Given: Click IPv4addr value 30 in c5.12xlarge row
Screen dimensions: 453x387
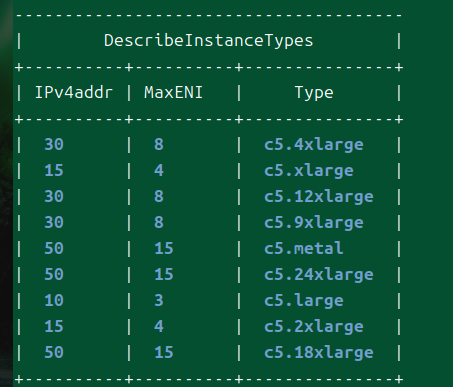Looking at the screenshot, I should pos(54,196).
